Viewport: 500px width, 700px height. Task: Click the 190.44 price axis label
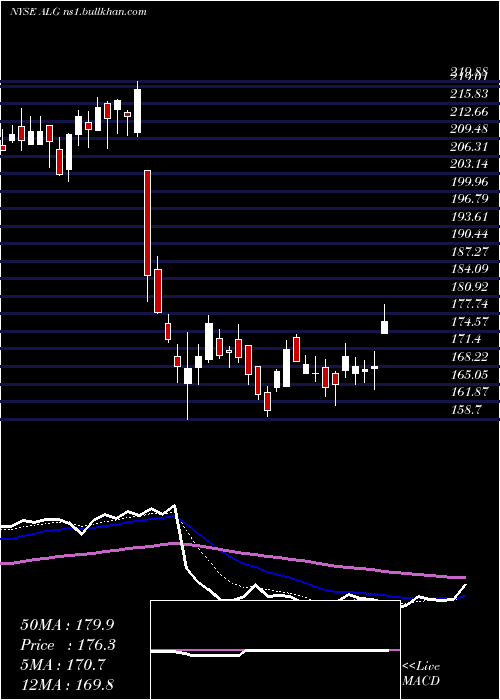469,234
